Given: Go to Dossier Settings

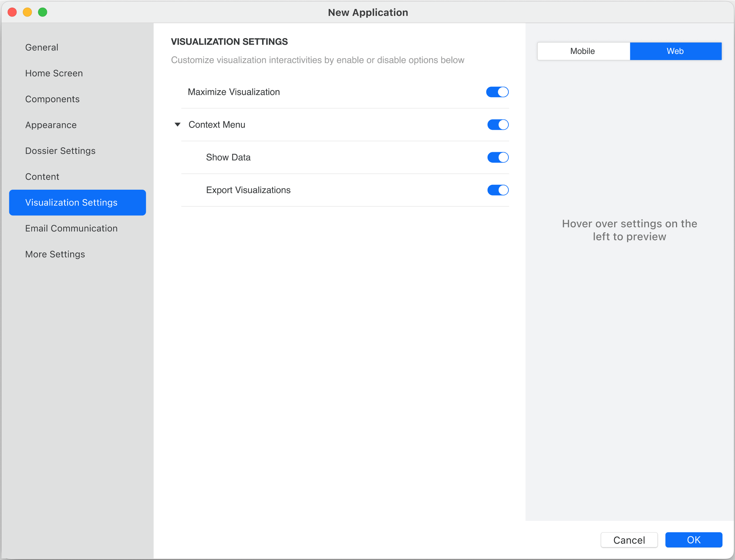Looking at the screenshot, I should (60, 151).
